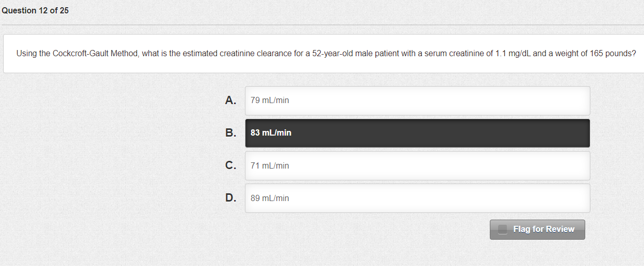Click the letter D option label
Screen dimensions: 644x266
click(x=230, y=198)
